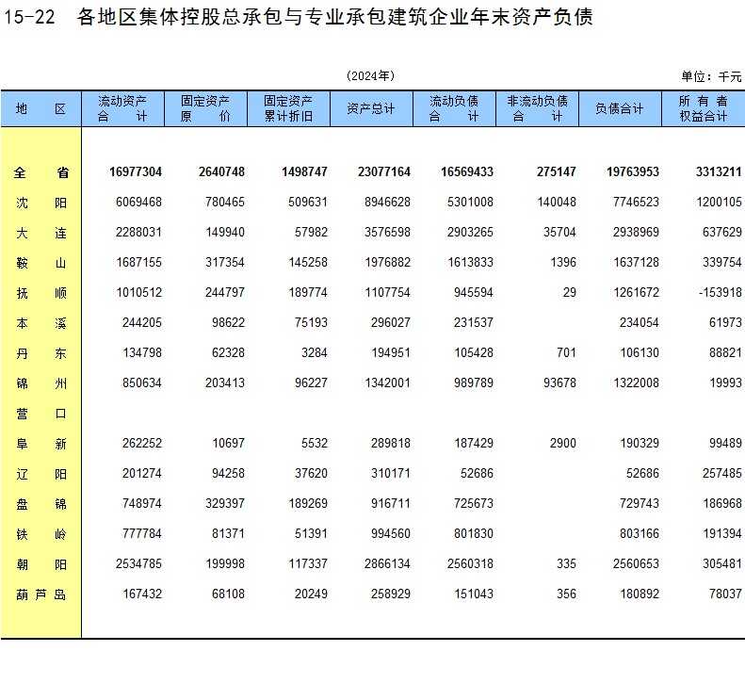
Task: Select the bold 全省 row label
Action: point(40,172)
